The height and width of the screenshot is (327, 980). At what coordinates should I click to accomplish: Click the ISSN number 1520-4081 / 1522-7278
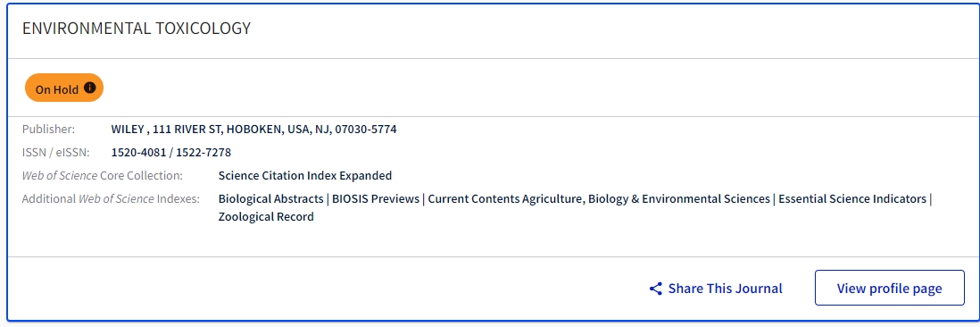pos(171,152)
